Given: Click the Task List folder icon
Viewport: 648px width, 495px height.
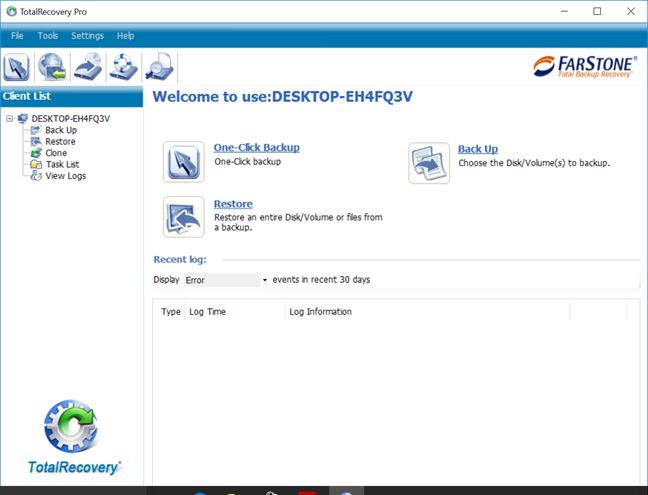Looking at the screenshot, I should tap(36, 164).
